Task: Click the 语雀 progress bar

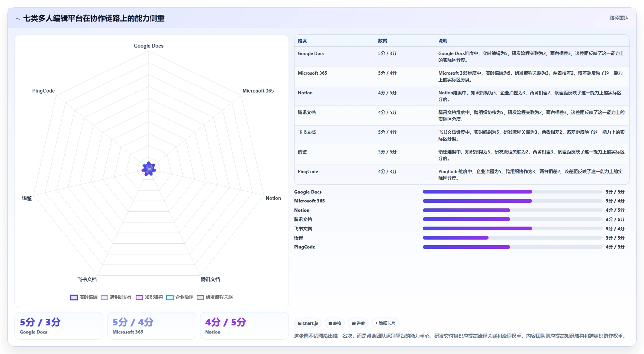Action: tap(512, 238)
